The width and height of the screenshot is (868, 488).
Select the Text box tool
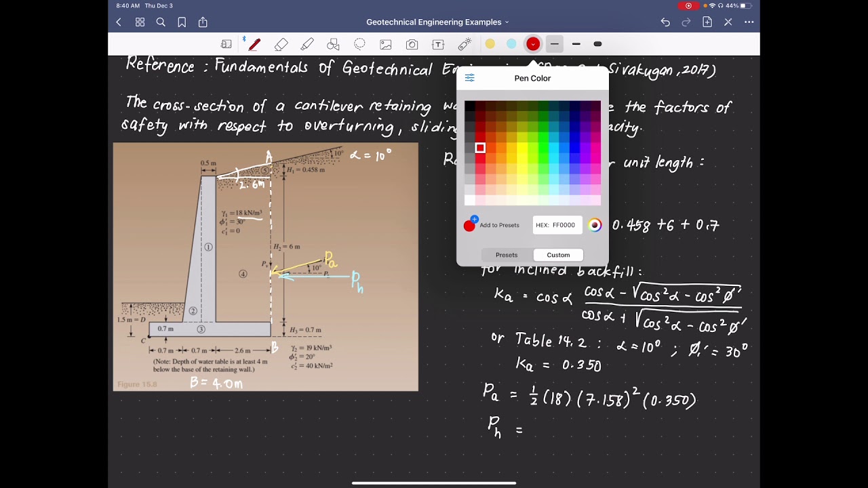click(438, 44)
